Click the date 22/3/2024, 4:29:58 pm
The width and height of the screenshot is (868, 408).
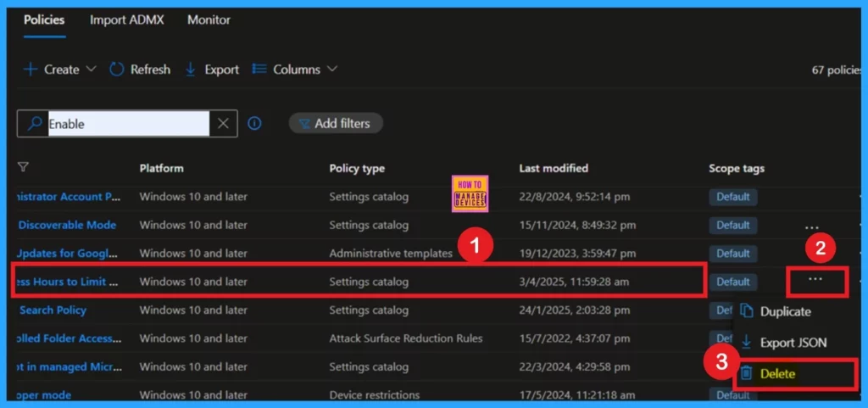pyautogui.click(x=574, y=366)
